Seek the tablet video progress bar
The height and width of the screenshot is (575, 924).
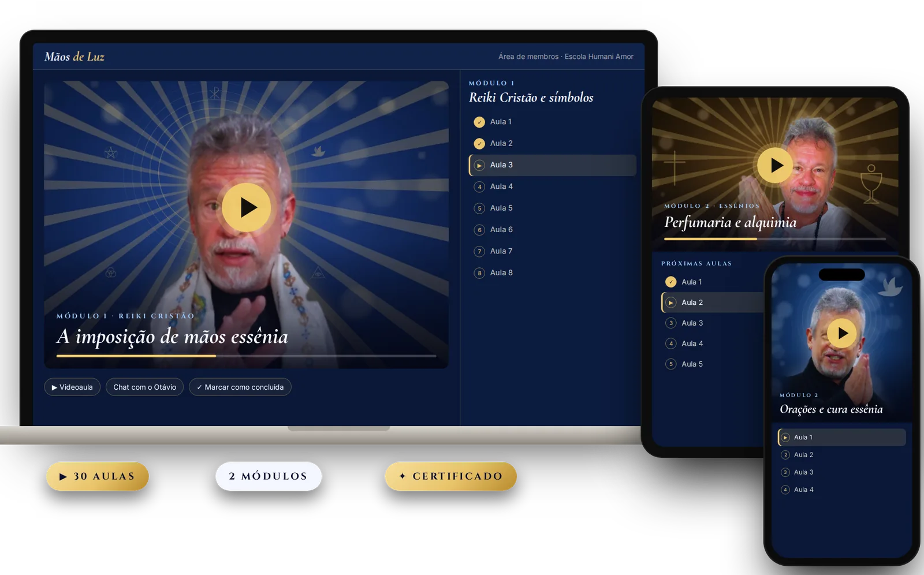point(775,239)
